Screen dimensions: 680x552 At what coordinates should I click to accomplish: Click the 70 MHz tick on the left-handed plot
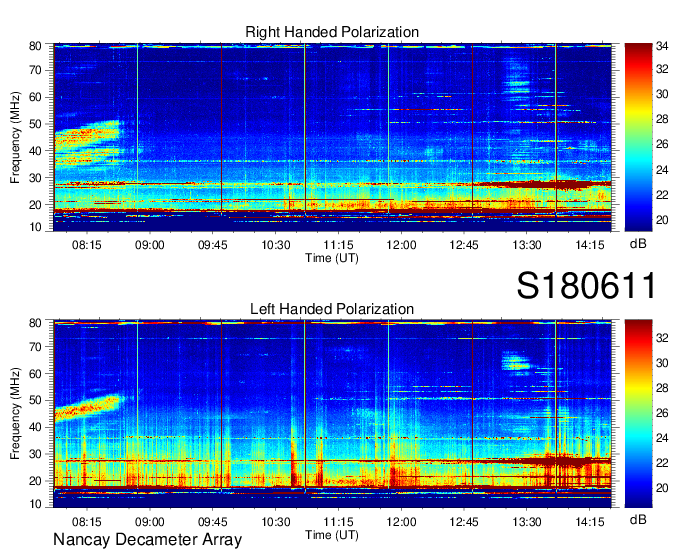pyautogui.click(x=35, y=347)
